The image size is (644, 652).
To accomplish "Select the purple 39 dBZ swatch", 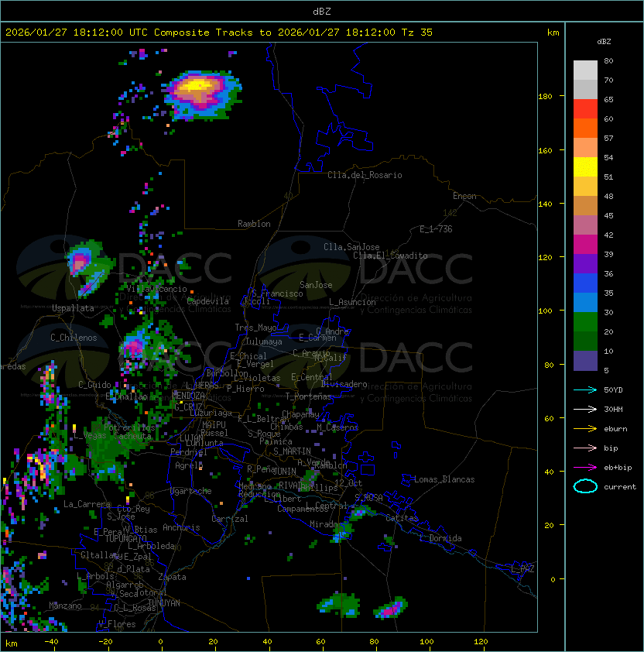I will pyautogui.click(x=585, y=263).
